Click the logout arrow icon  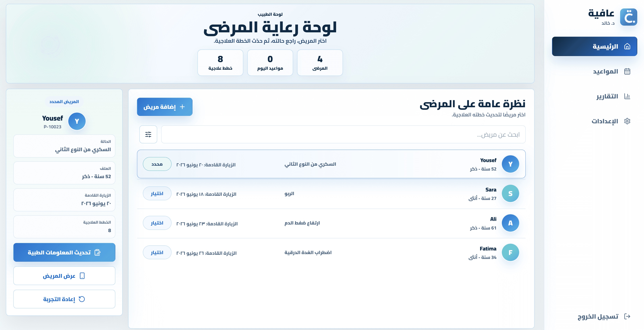[627, 316]
